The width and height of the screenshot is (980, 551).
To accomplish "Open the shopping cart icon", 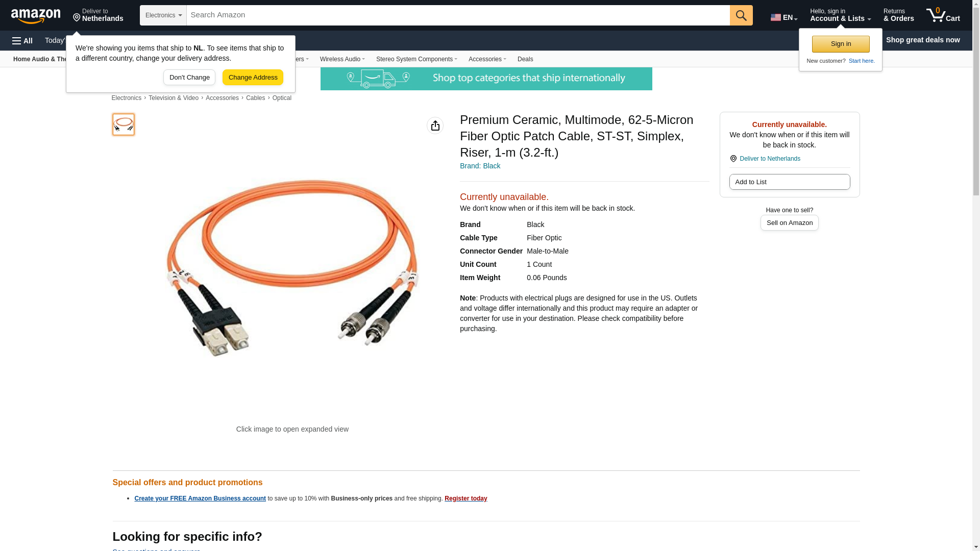I will coord(943,15).
